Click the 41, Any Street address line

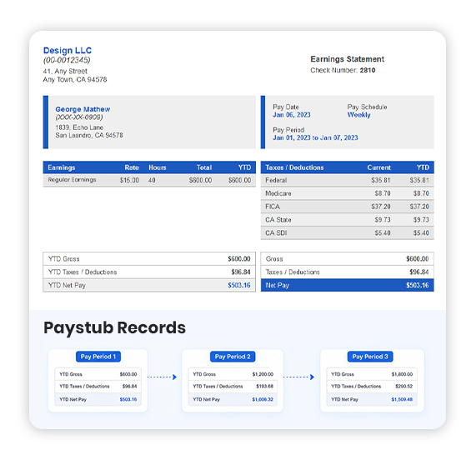(65, 71)
